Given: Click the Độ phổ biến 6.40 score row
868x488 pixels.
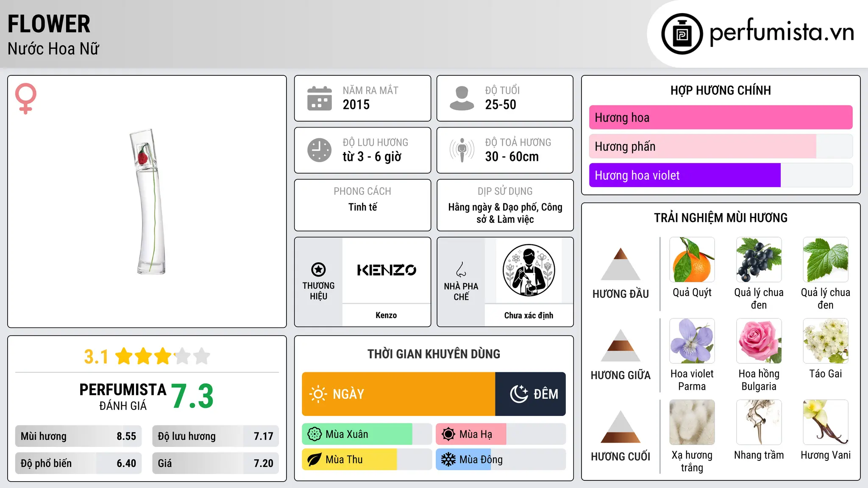Looking at the screenshot, I should (78, 463).
